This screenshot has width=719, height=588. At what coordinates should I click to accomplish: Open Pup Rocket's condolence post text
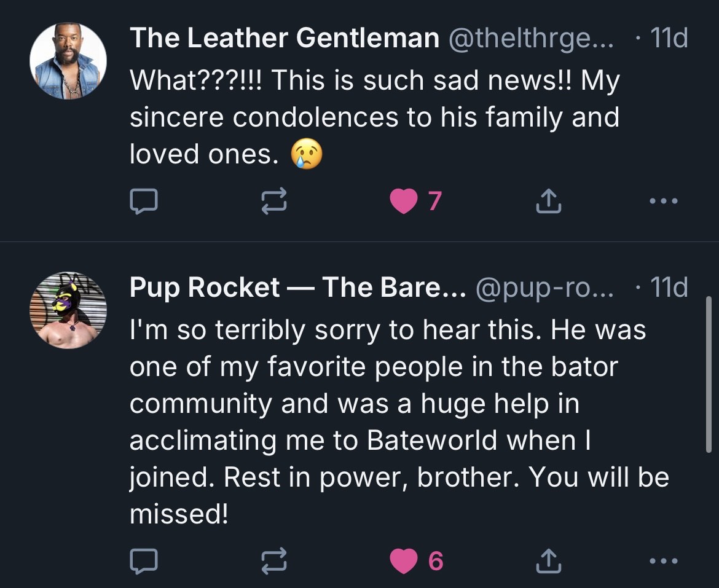point(399,421)
